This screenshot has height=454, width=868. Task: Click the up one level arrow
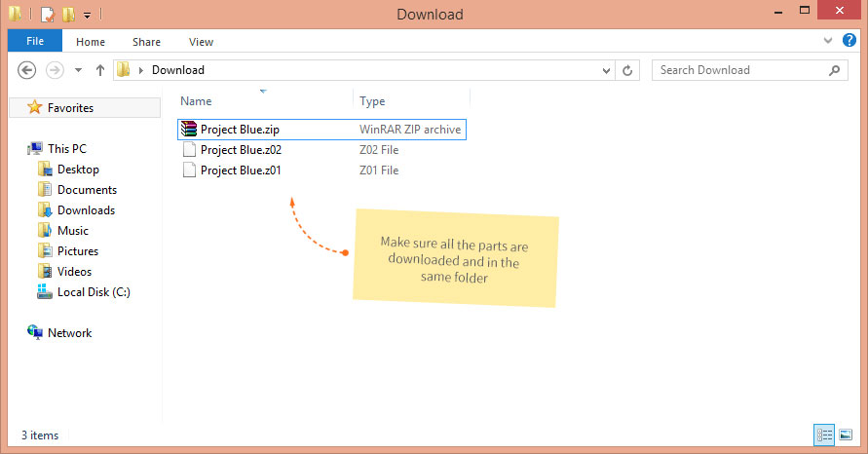coord(99,70)
